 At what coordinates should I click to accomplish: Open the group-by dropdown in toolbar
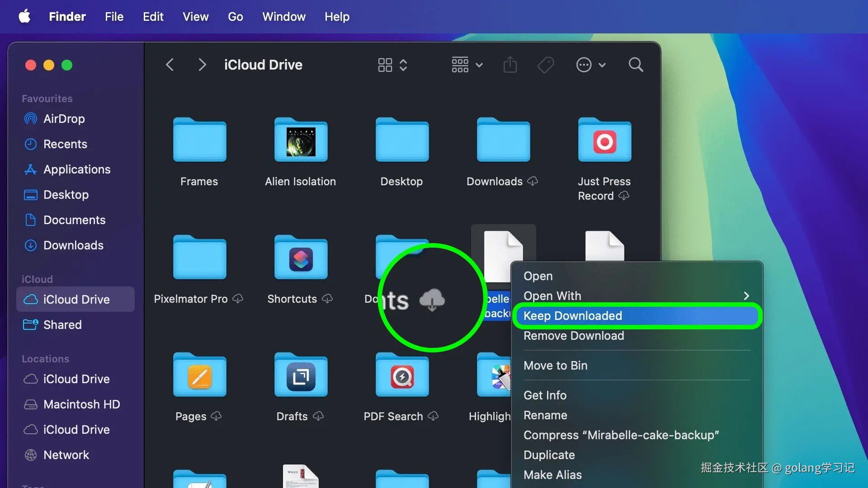[x=479, y=65]
